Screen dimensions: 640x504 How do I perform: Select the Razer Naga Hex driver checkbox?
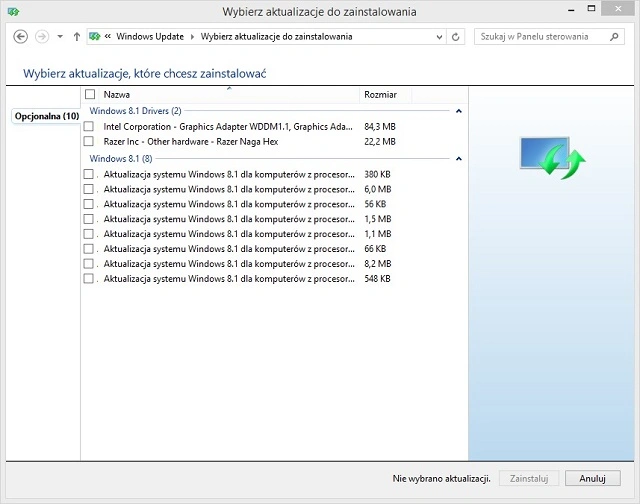(x=89, y=142)
